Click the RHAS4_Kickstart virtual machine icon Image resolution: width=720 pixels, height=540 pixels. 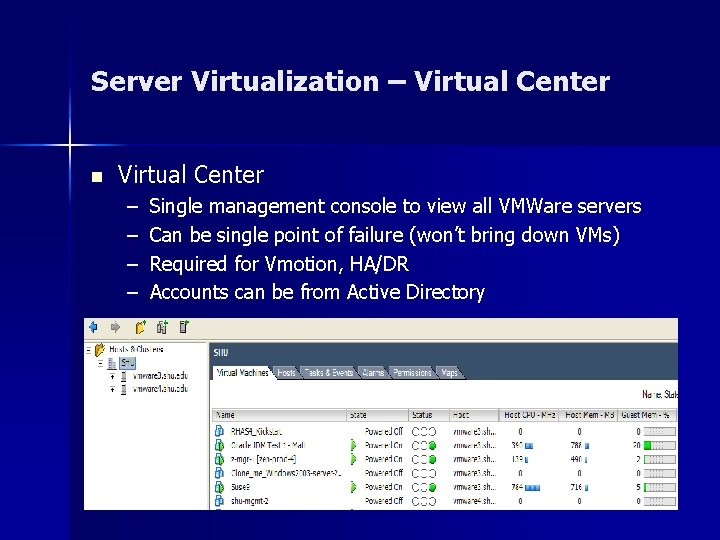[x=219, y=431]
